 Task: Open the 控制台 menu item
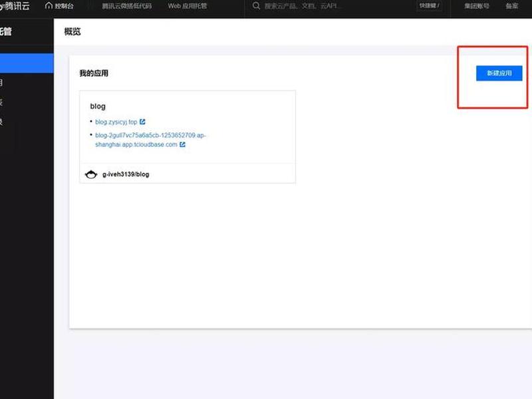pyautogui.click(x=64, y=6)
